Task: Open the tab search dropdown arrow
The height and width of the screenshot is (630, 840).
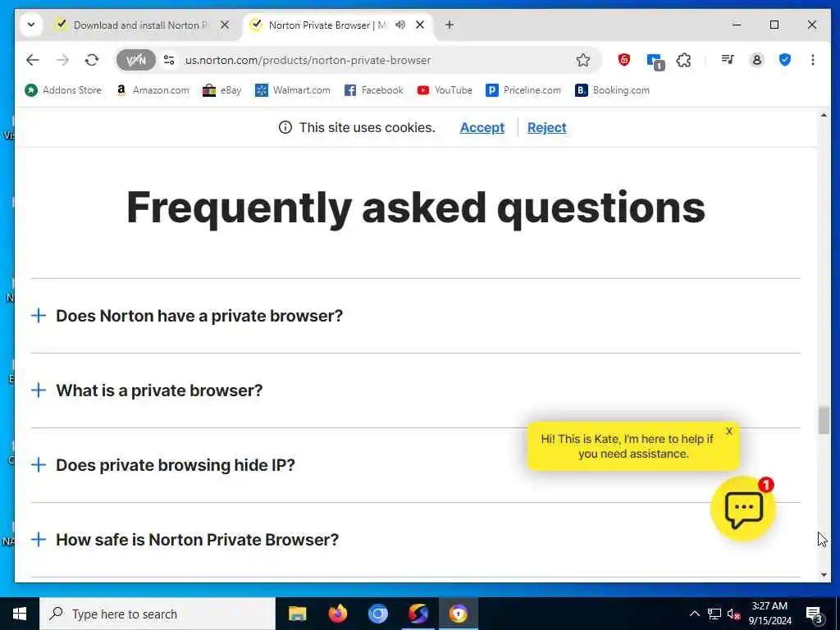Action: pos(31,25)
